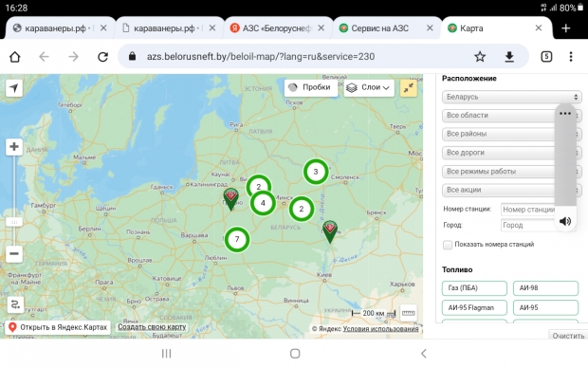Expand the Слои layers dropdown
The height and width of the screenshot is (368, 588).
(x=369, y=88)
